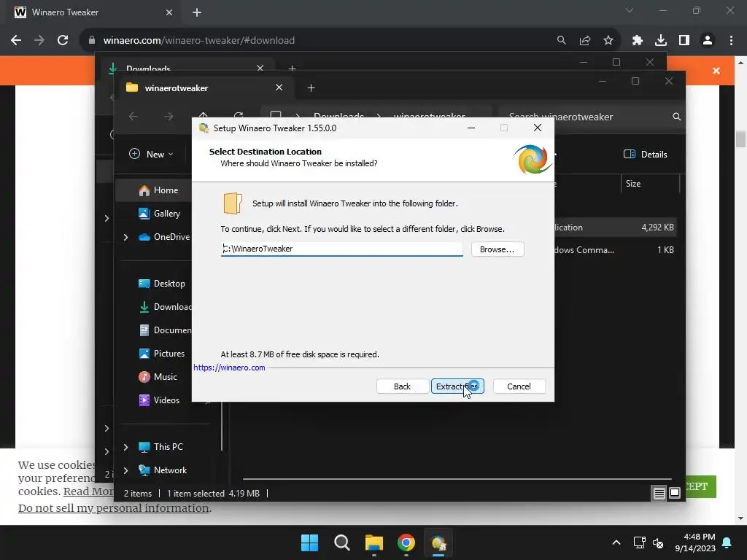The image size is (747, 560).
Task: Go back in the winaerotweaker Explorer window
Action: pos(133,117)
